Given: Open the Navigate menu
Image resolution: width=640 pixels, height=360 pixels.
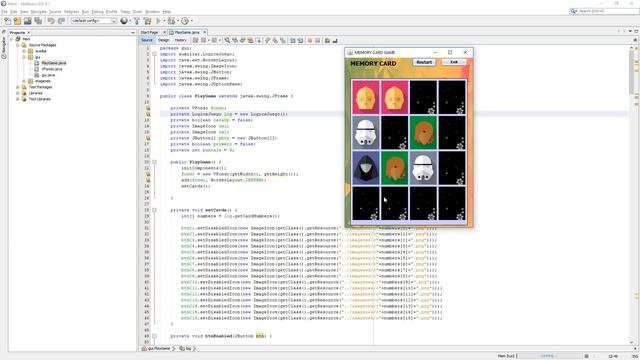Looking at the screenshot, I should coord(39,12).
